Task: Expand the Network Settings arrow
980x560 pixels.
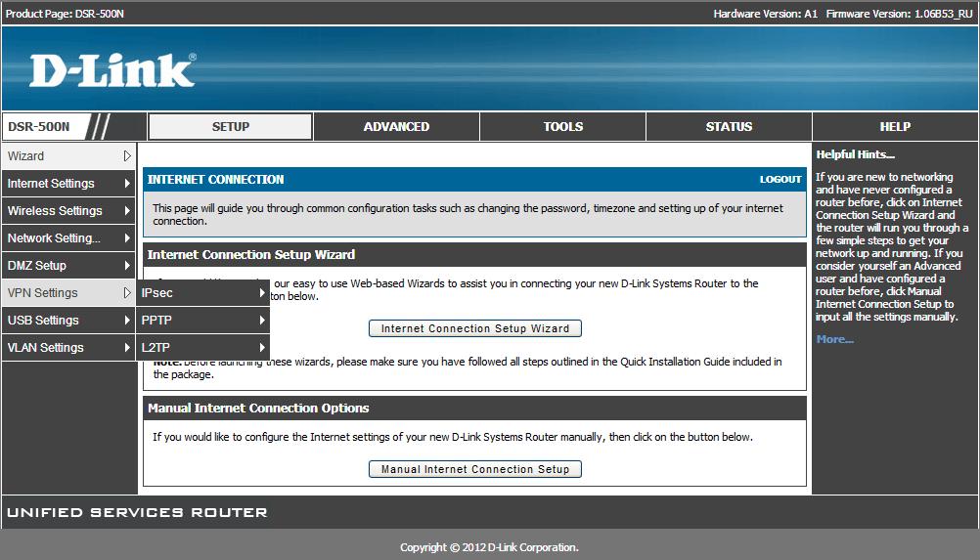Action: coord(127,237)
